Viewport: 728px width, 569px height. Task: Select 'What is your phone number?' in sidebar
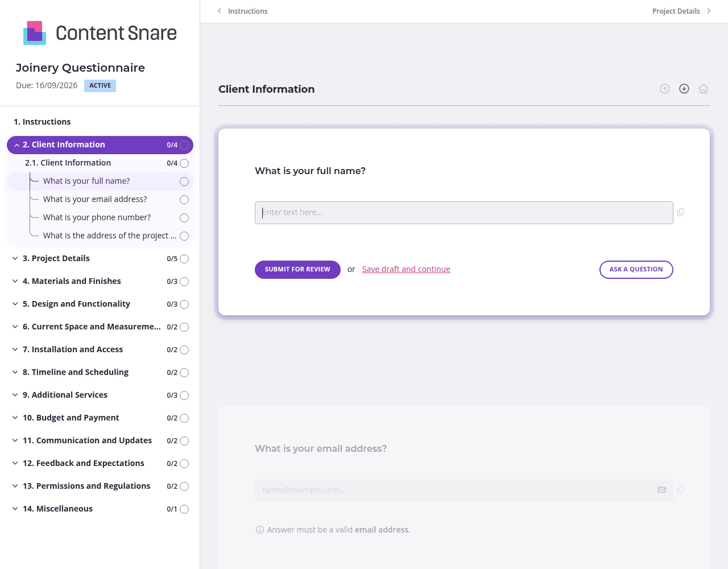97,217
